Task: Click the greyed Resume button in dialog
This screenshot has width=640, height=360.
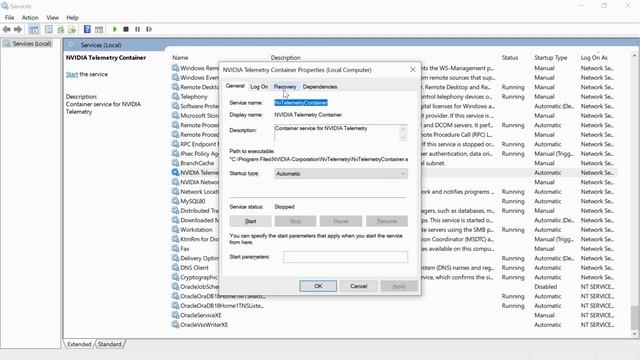Action: [387, 221]
